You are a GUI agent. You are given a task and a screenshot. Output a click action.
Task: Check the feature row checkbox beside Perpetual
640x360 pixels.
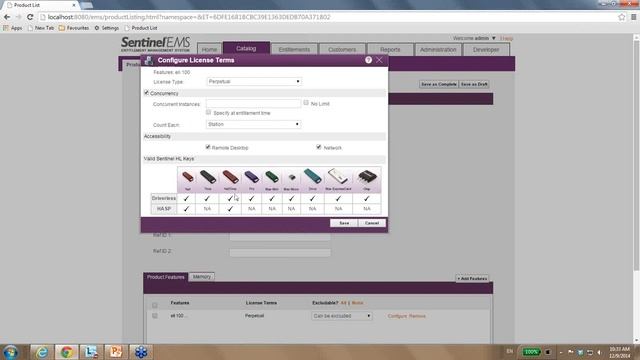(x=155, y=316)
